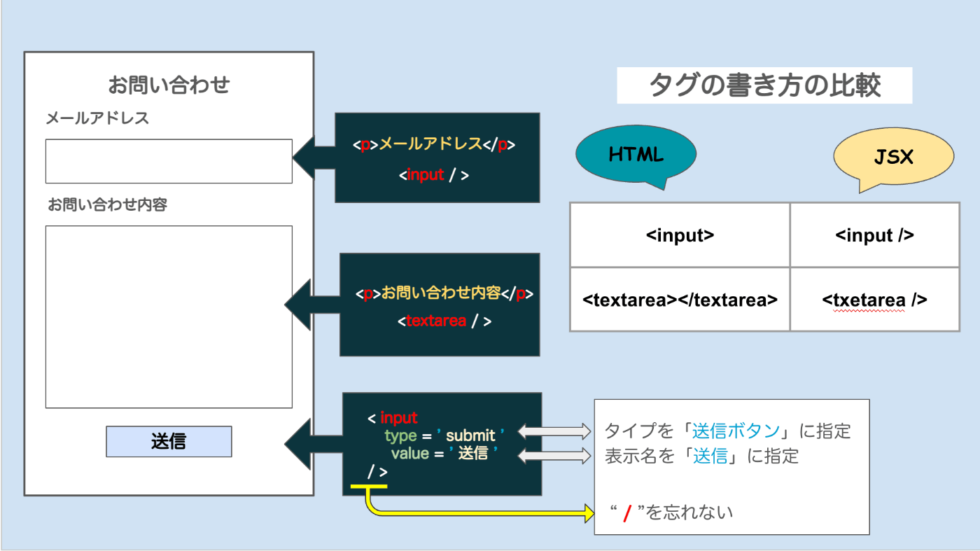Click the お問い合わせ内容 label in the form
The height and width of the screenshot is (551, 980).
(107, 205)
